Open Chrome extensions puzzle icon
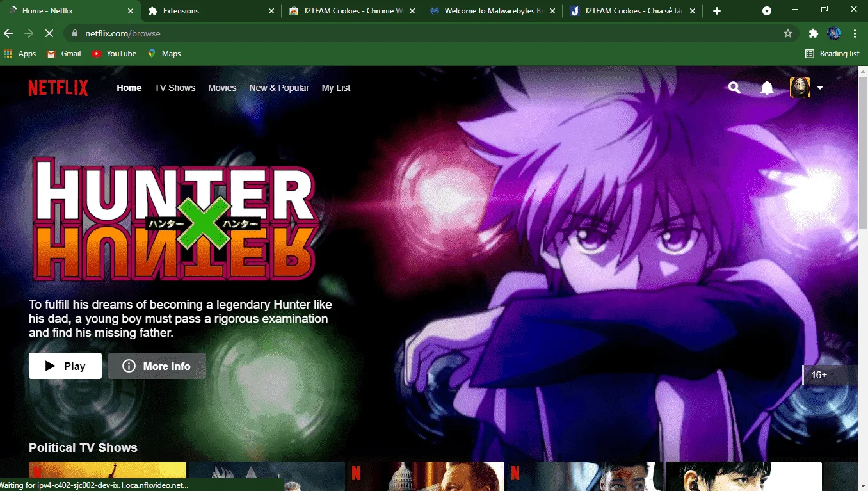The height and width of the screenshot is (491, 868). pyautogui.click(x=814, y=33)
